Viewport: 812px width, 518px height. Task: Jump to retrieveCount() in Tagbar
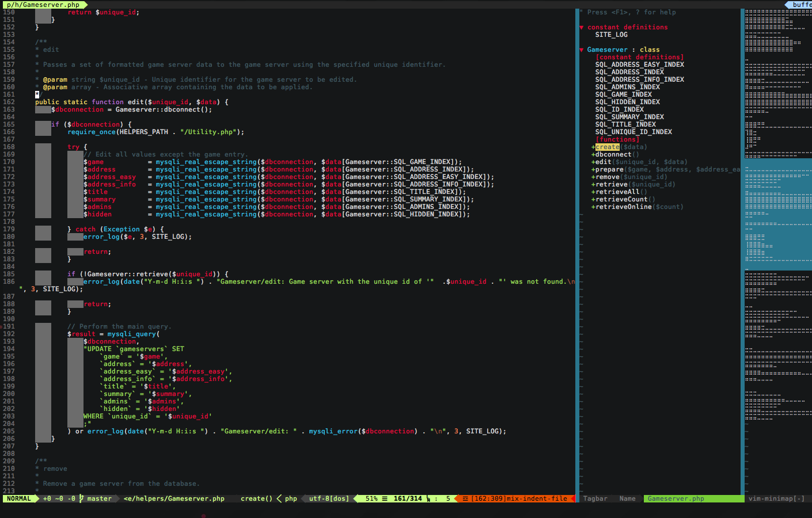click(x=623, y=199)
